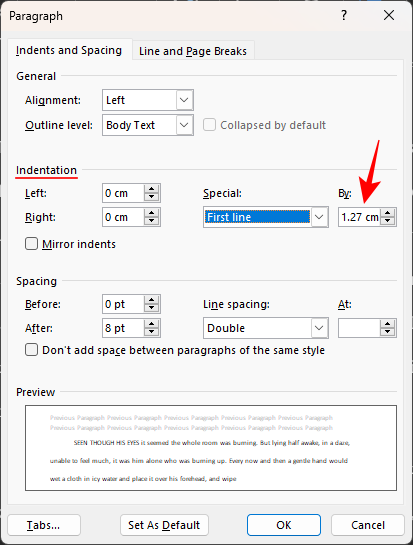Enable the Mirror indents checkbox
Image resolution: width=413 pixels, height=545 pixels.
(x=32, y=244)
